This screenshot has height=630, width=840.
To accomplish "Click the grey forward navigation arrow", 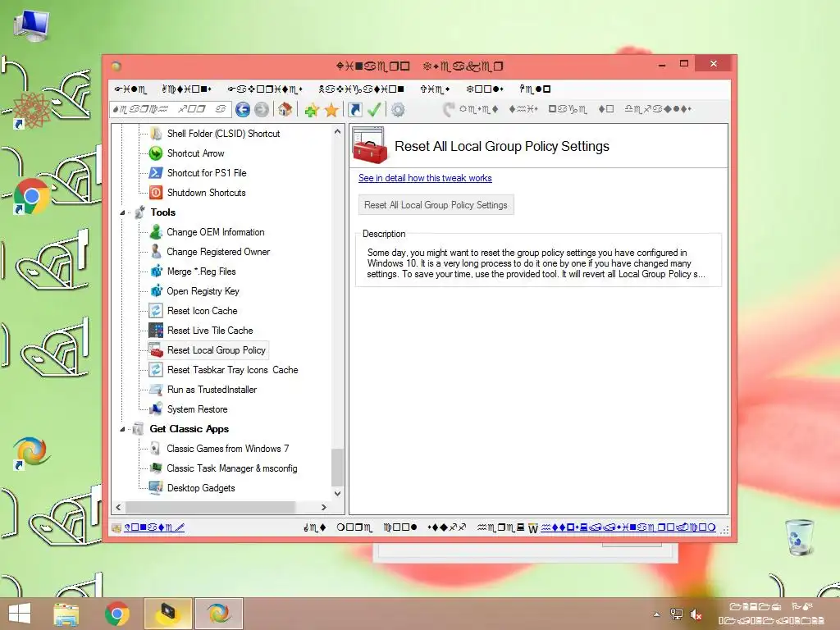I will point(262,110).
